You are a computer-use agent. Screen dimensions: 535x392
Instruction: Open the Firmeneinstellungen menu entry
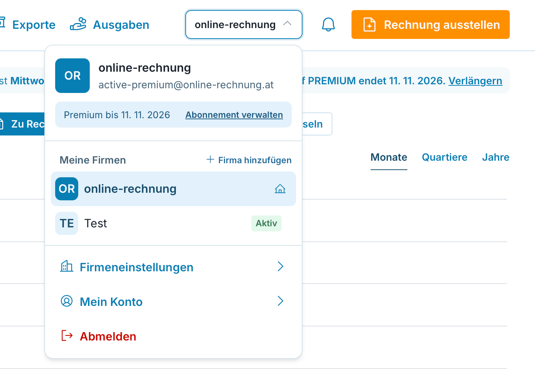[x=173, y=267]
